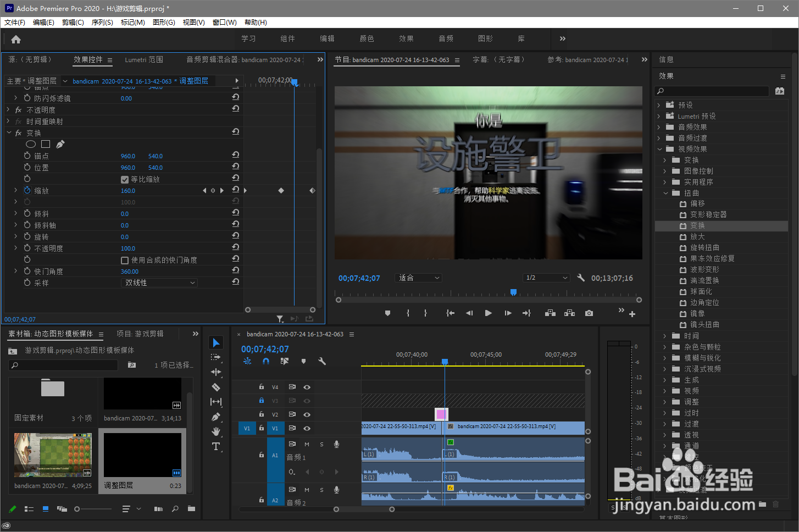Image resolution: width=799 pixels, height=532 pixels.
Task: Toggle Snap magnet in timeline
Action: (266, 361)
